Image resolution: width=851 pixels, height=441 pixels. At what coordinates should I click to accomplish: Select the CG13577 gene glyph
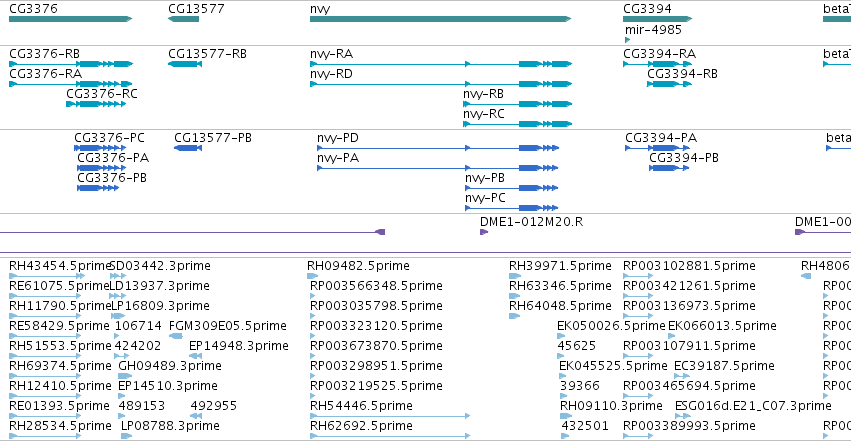pos(183,19)
